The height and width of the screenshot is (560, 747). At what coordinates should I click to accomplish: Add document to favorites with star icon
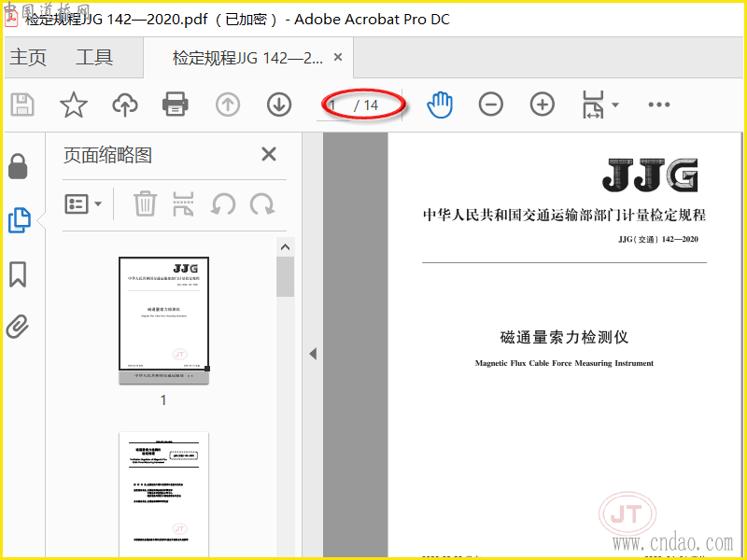pyautogui.click(x=74, y=105)
